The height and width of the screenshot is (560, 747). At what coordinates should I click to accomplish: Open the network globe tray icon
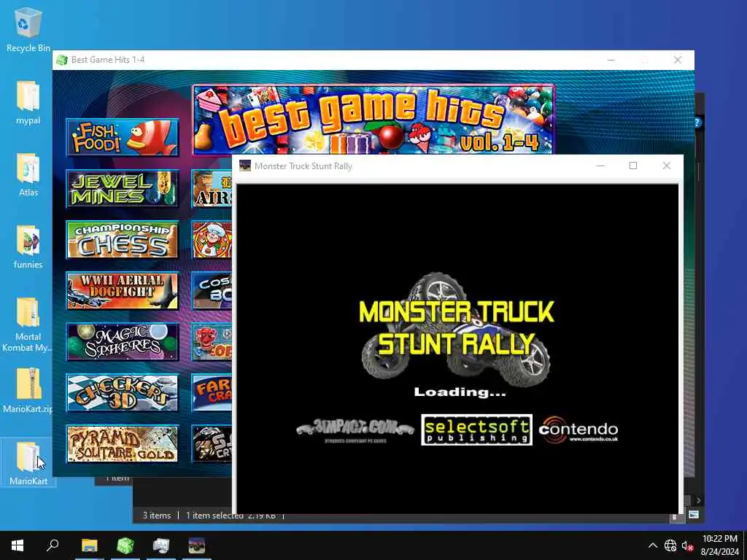tap(670, 545)
